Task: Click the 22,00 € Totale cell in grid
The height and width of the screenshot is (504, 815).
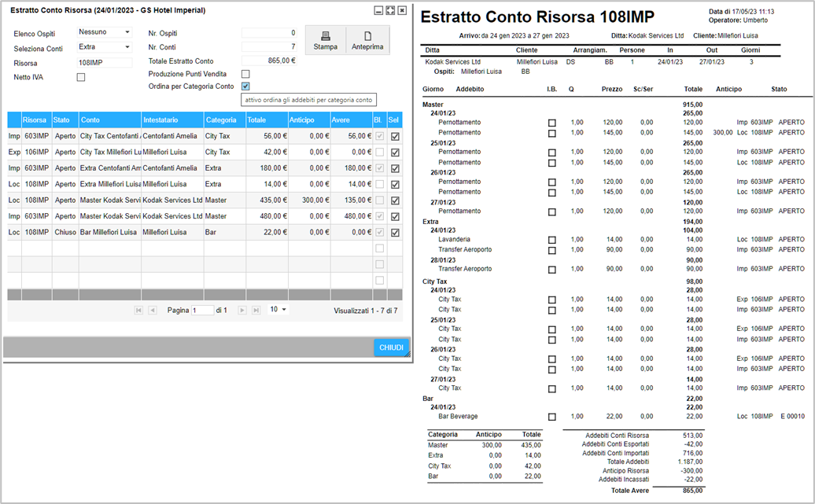Action: coord(267,232)
